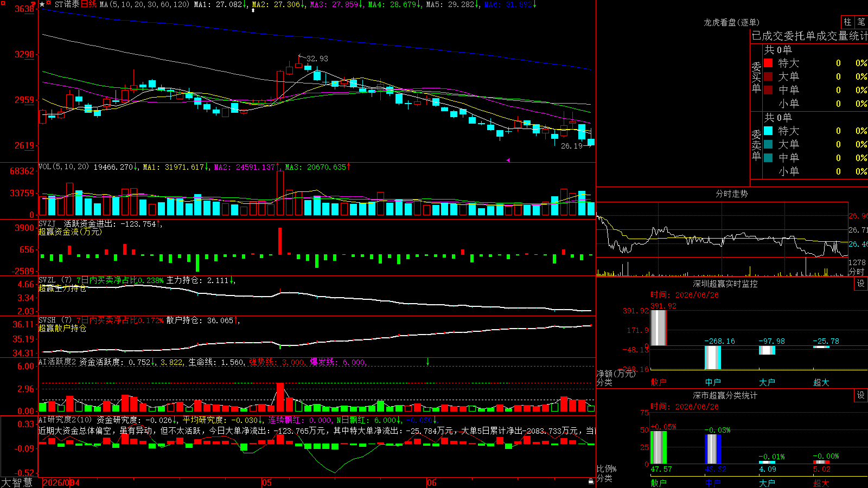Image resolution: width=868 pixels, height=488 pixels.
Task: Click the red gear marker beside the star
Action: tap(49, 3)
